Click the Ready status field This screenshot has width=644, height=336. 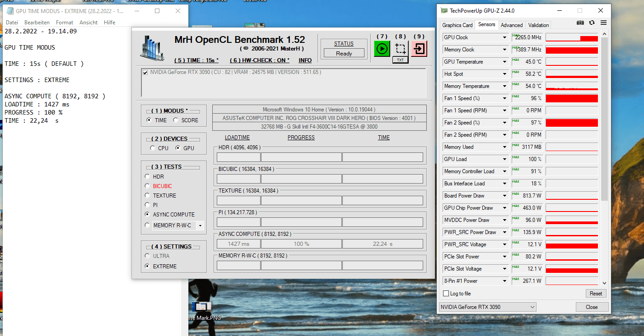tap(344, 53)
